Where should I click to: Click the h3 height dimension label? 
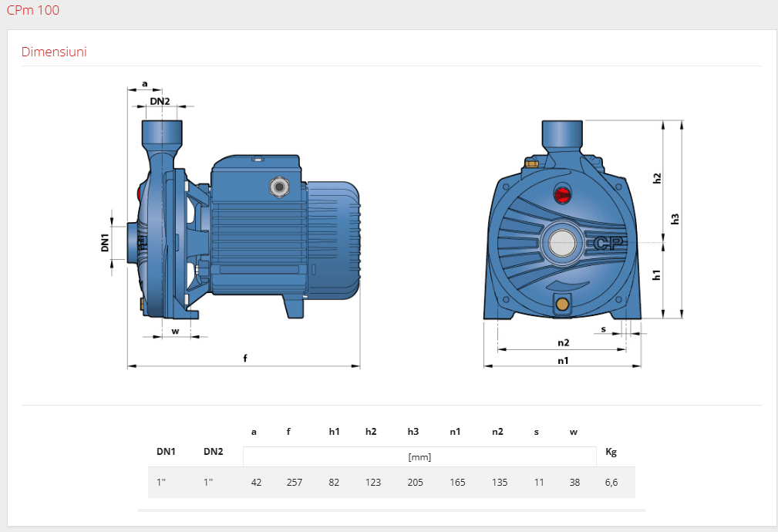(x=675, y=219)
